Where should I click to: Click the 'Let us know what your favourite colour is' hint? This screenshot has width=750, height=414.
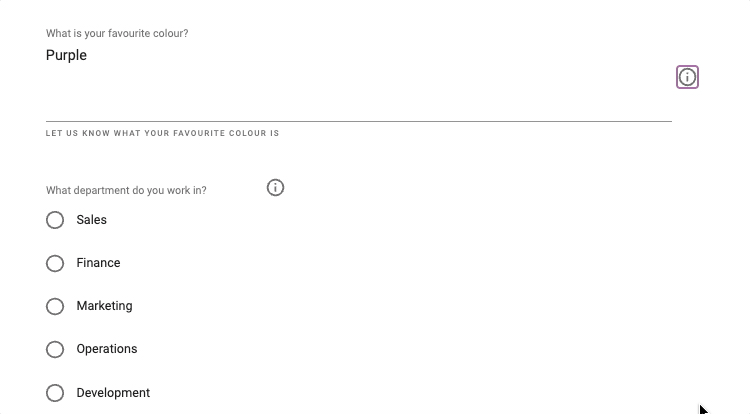[162, 133]
